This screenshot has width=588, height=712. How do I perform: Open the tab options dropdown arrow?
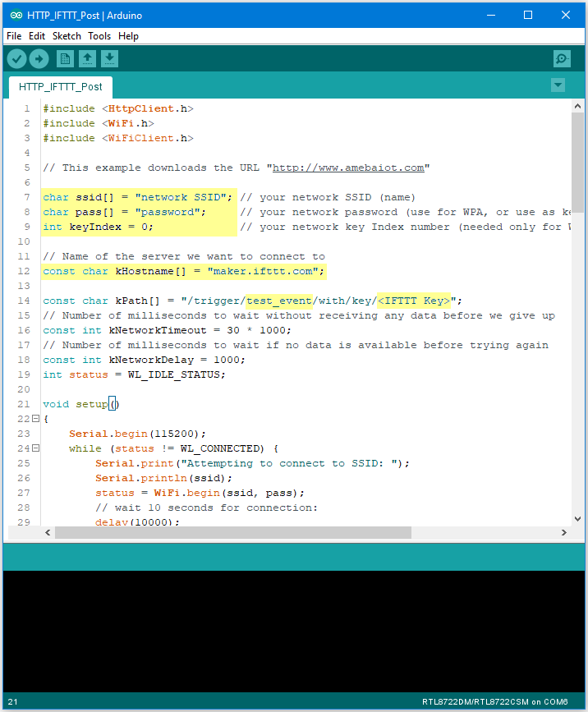(558, 85)
